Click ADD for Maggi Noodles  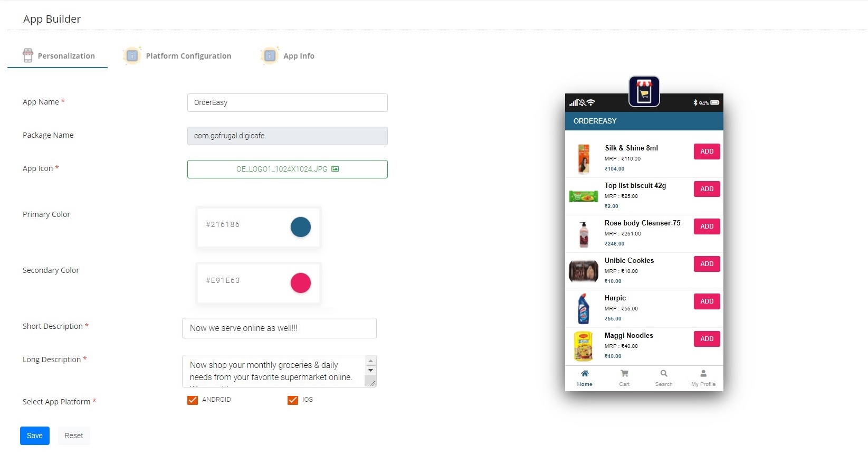click(x=707, y=339)
